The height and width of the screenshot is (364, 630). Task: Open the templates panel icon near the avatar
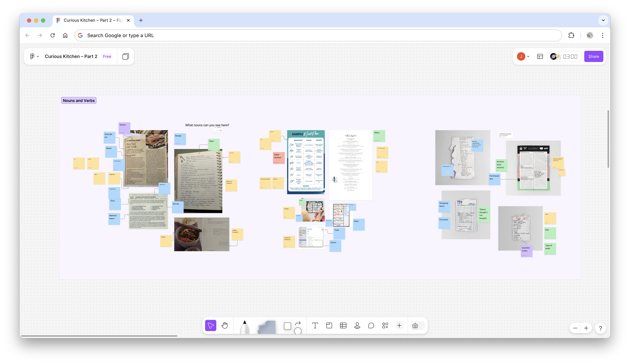click(x=540, y=56)
